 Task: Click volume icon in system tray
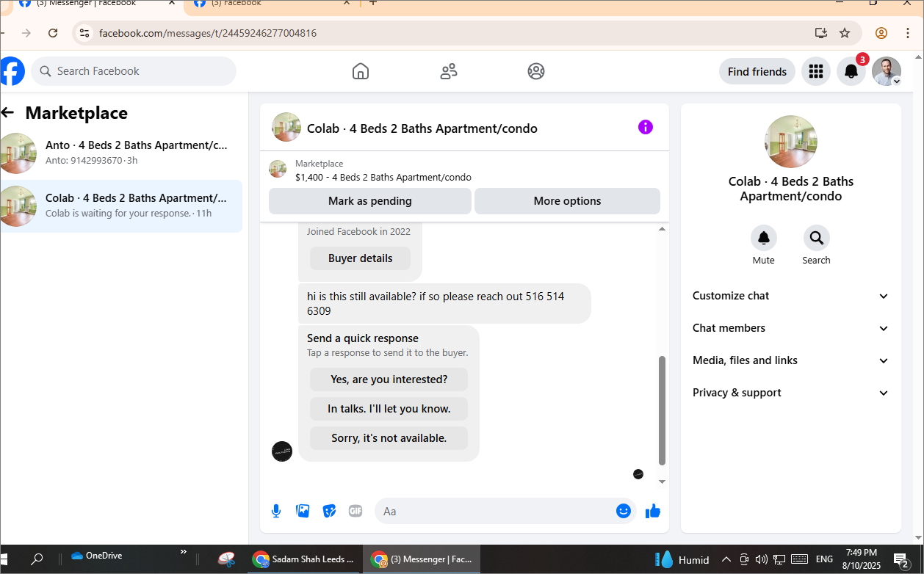point(761,559)
